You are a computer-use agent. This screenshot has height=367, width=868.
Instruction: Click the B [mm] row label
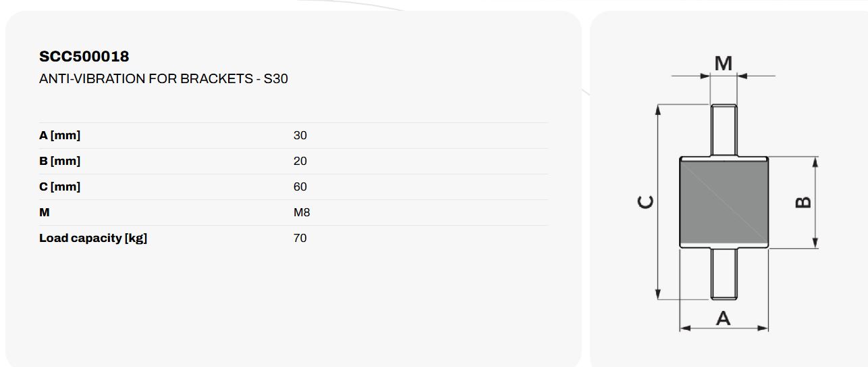click(x=60, y=161)
